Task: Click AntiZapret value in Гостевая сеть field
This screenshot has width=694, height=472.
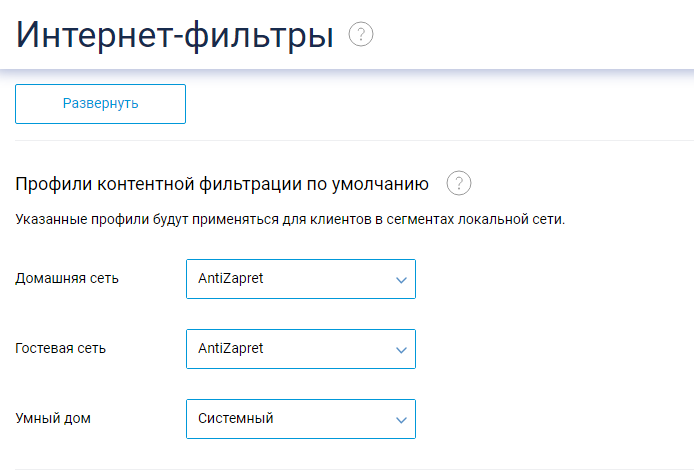Action: tap(231, 348)
